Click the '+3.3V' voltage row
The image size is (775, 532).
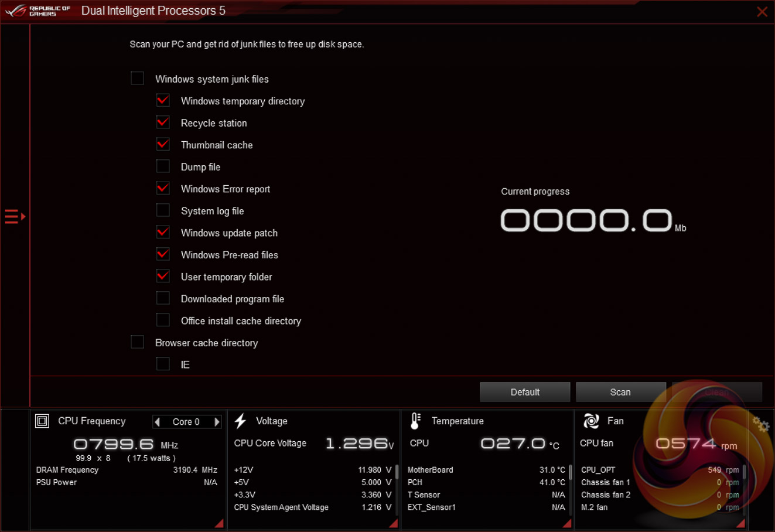point(313,495)
